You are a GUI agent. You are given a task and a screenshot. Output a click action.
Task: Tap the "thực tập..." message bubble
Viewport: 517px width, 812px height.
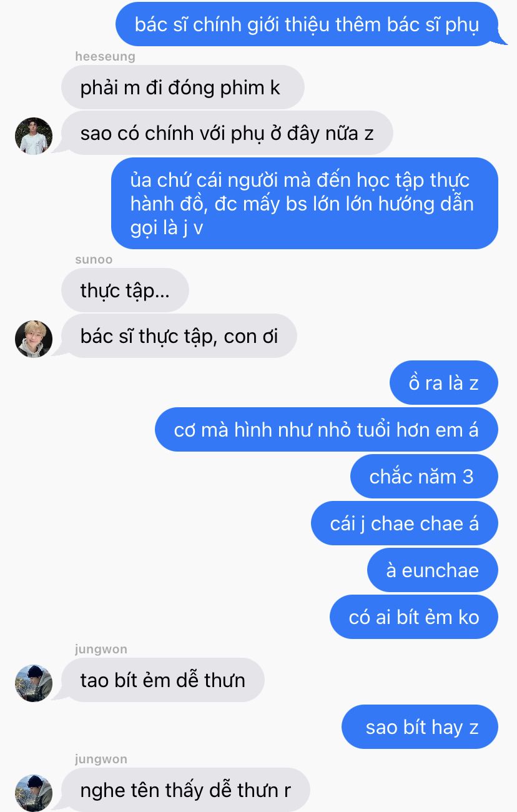click(x=125, y=290)
